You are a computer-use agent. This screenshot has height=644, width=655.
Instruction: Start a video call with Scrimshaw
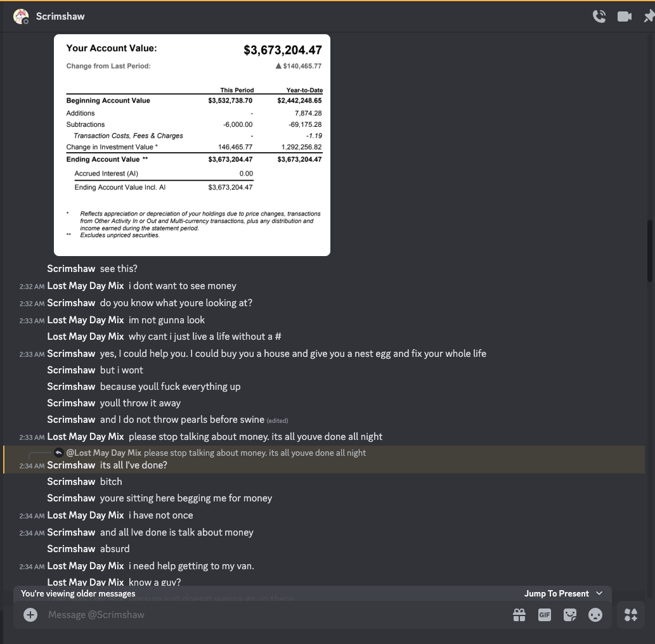tap(625, 16)
